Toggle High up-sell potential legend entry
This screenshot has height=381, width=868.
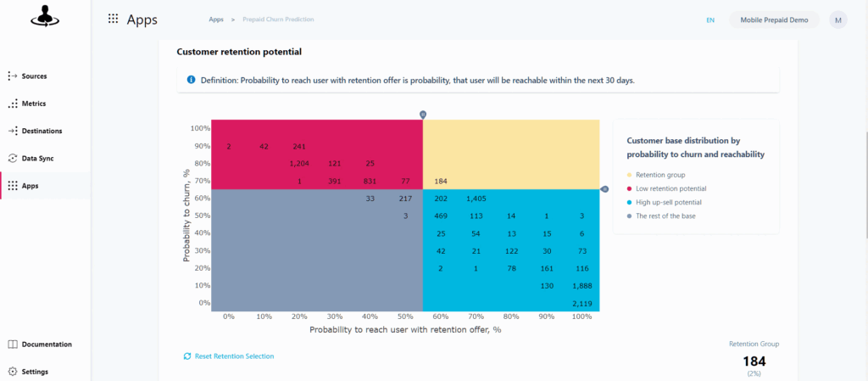[666, 202]
